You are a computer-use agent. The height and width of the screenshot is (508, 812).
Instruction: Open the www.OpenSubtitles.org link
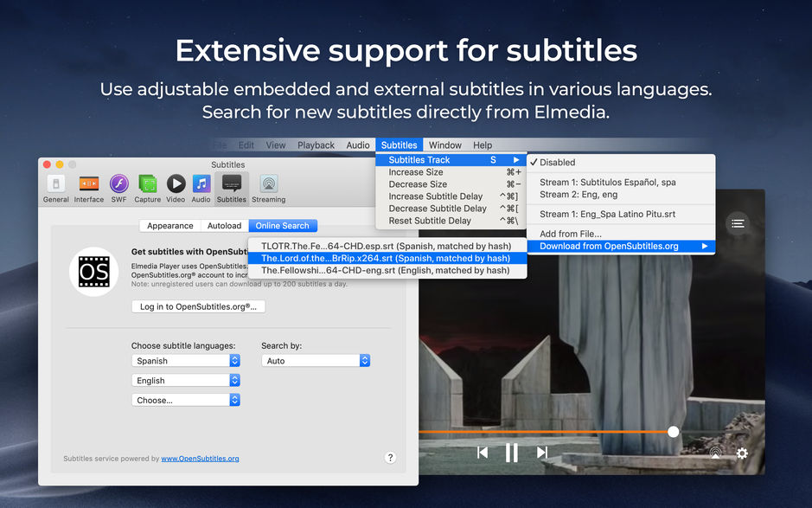[200, 459]
